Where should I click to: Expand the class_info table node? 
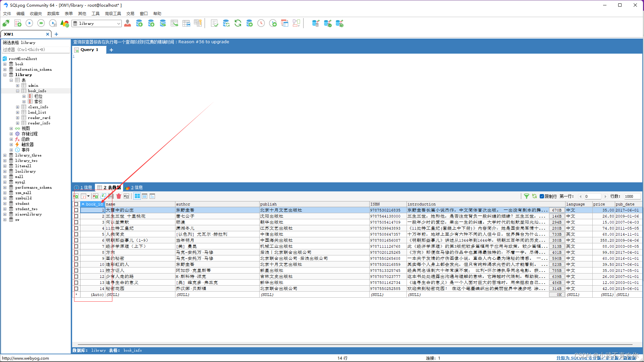click(x=17, y=107)
